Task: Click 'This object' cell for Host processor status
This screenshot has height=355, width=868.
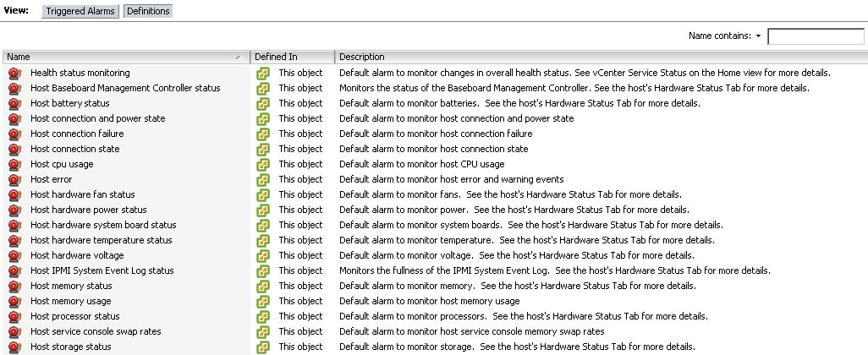Action: click(x=300, y=316)
